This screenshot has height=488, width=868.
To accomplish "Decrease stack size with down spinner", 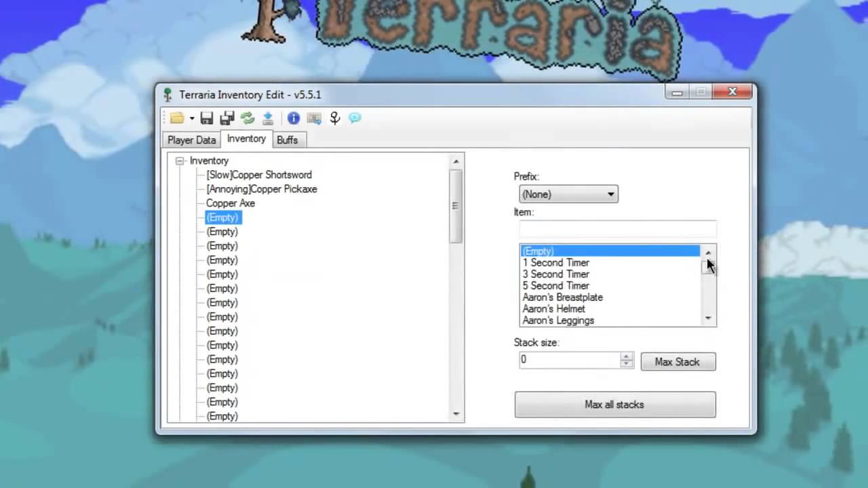I will coord(627,364).
